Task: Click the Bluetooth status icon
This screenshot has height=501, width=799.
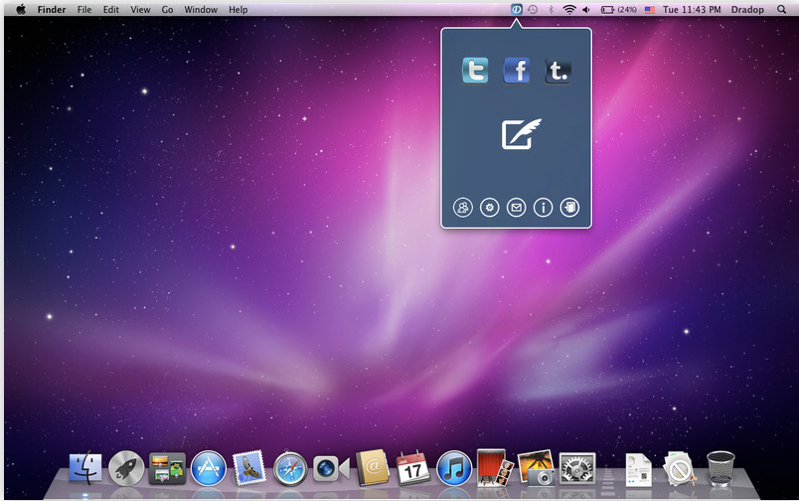Action: 551,9
